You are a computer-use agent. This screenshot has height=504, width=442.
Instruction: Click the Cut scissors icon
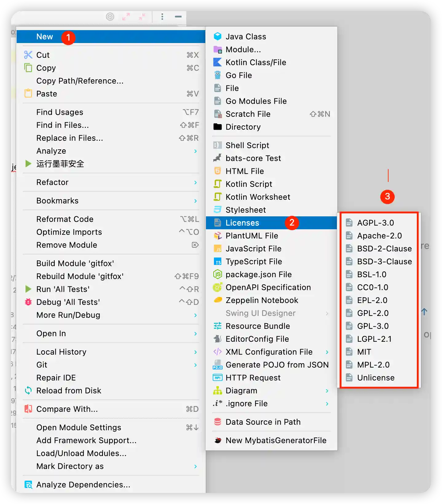28,55
